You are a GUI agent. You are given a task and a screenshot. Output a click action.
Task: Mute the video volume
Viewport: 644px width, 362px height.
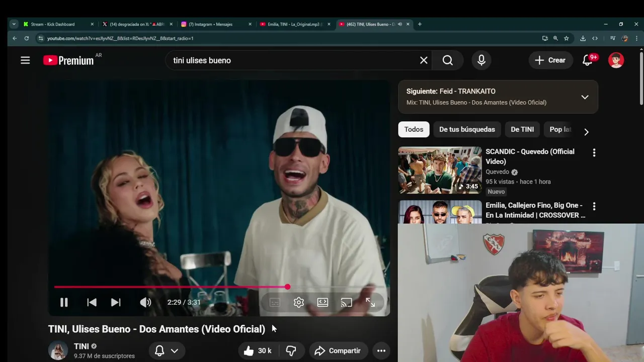145,302
